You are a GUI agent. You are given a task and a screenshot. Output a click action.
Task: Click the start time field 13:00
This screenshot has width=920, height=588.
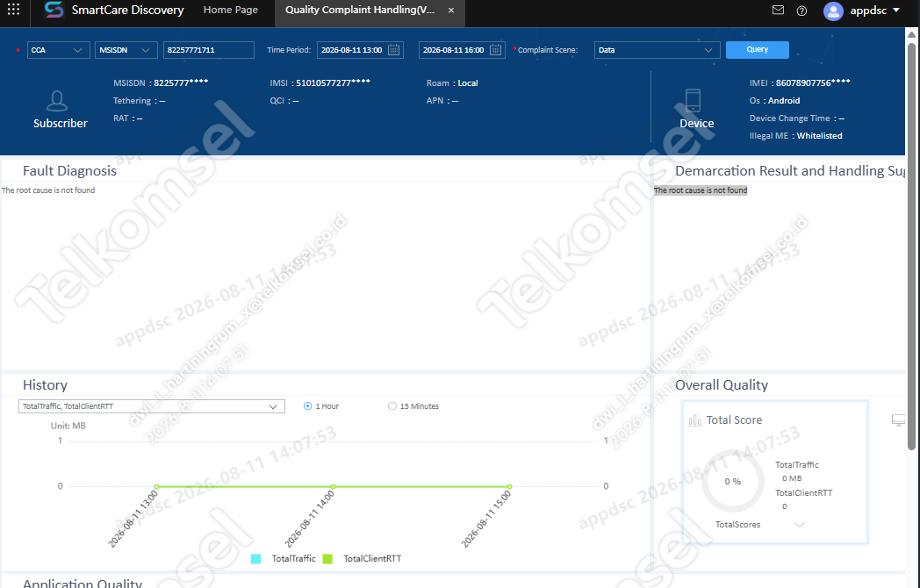point(352,50)
